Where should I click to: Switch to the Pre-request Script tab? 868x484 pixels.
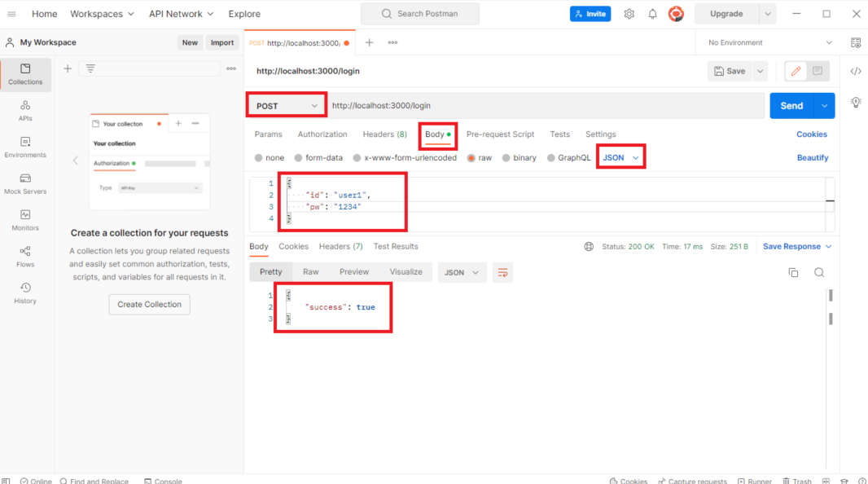(x=501, y=134)
